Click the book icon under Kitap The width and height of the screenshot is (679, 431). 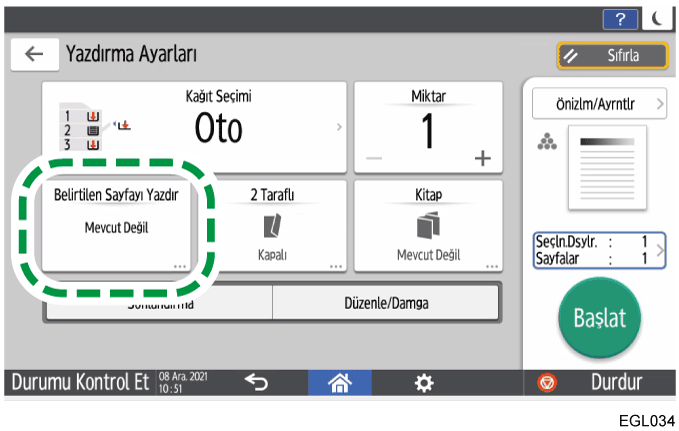[x=428, y=225]
